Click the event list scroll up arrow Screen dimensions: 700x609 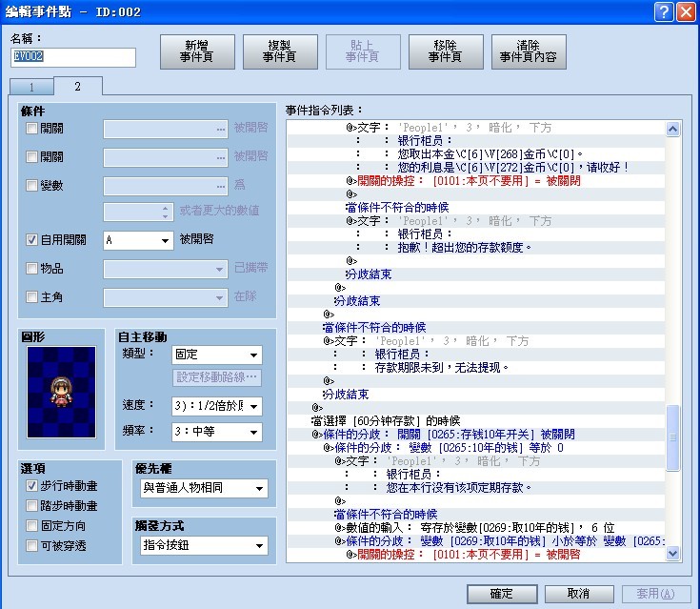(672, 129)
